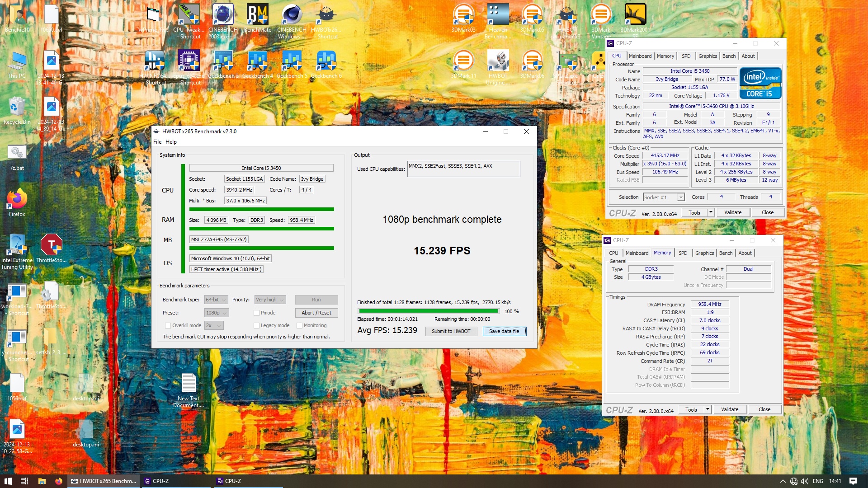Open the ThrottleStop desktop icon

click(x=52, y=249)
